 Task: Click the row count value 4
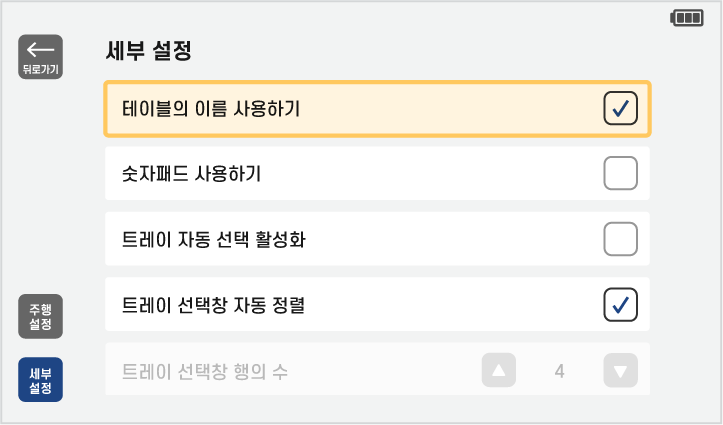(x=559, y=372)
